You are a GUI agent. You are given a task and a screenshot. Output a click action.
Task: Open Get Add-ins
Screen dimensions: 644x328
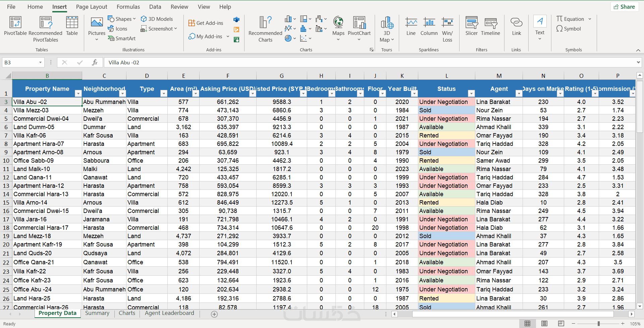click(206, 23)
